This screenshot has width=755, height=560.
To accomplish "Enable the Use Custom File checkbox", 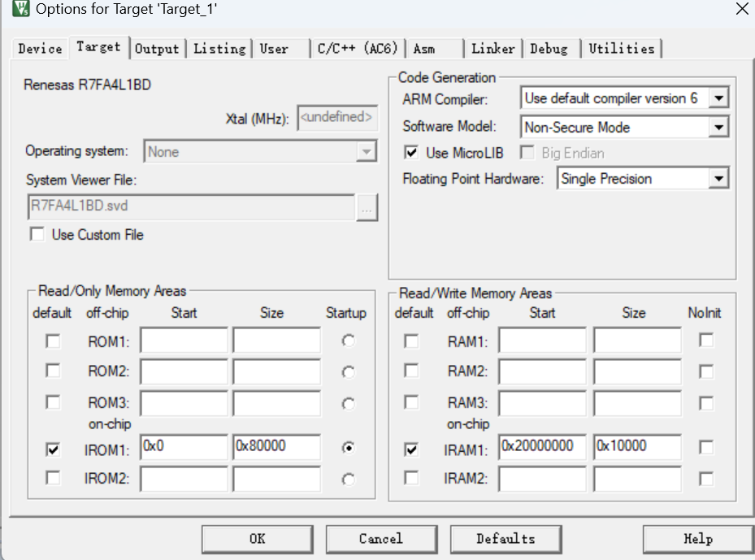I will (37, 235).
